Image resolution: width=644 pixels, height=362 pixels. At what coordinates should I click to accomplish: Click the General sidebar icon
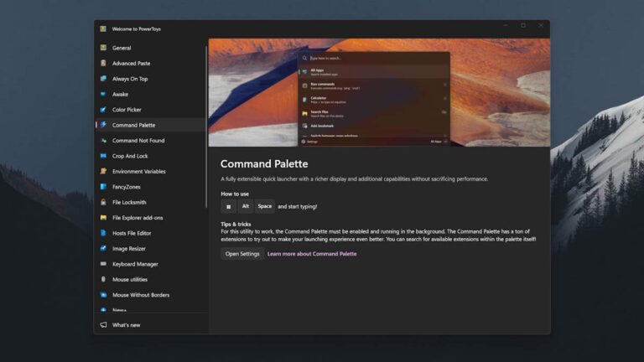(x=103, y=48)
